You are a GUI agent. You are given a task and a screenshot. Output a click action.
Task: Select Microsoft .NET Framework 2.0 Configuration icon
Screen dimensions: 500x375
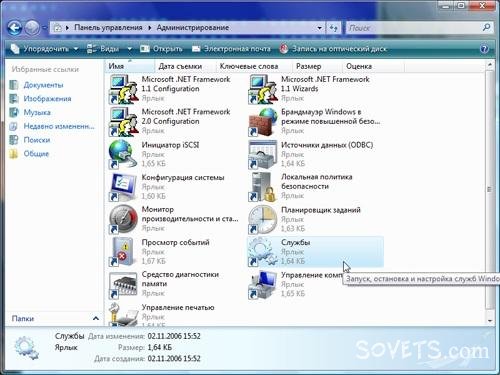pos(124,122)
